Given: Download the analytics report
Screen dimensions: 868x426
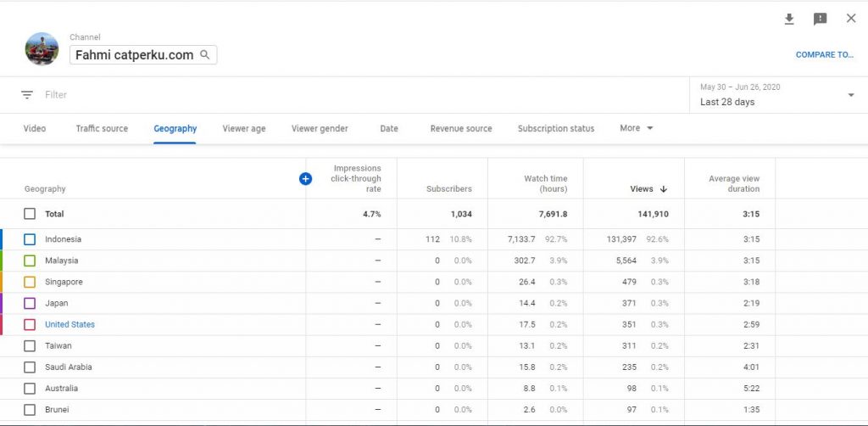Looking at the screenshot, I should pos(789,20).
